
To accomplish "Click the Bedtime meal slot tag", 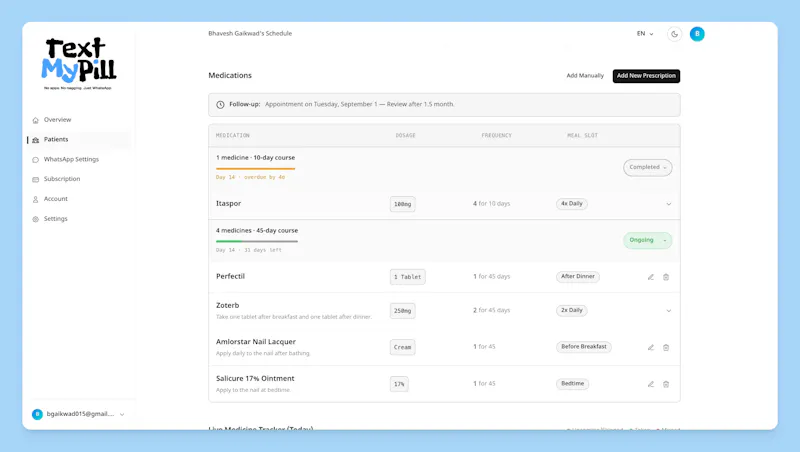I will click(x=572, y=384).
